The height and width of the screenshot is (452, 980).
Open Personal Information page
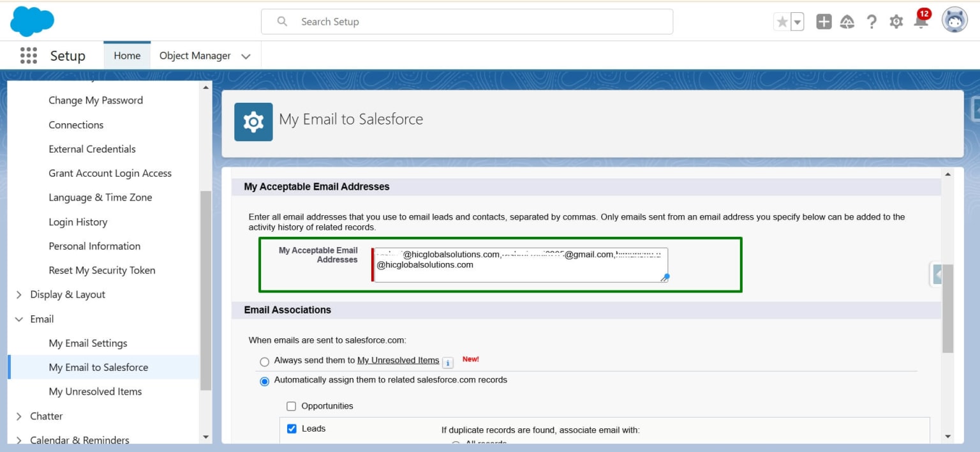(94, 246)
